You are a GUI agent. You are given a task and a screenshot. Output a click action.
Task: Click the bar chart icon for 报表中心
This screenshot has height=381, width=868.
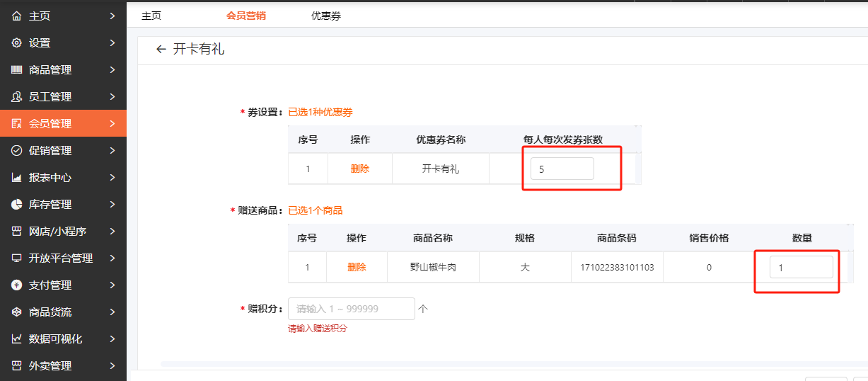[x=17, y=178]
